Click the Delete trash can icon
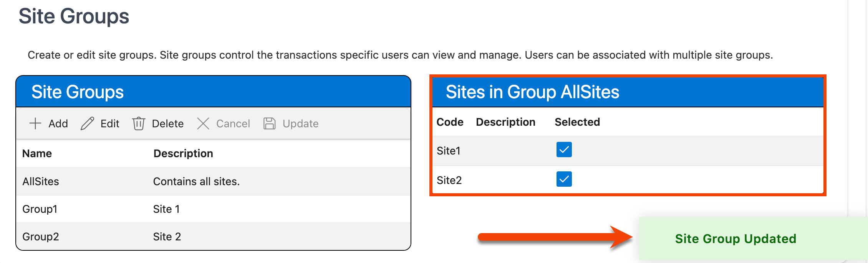Image resolution: width=868 pixels, height=263 pixels. 139,123
